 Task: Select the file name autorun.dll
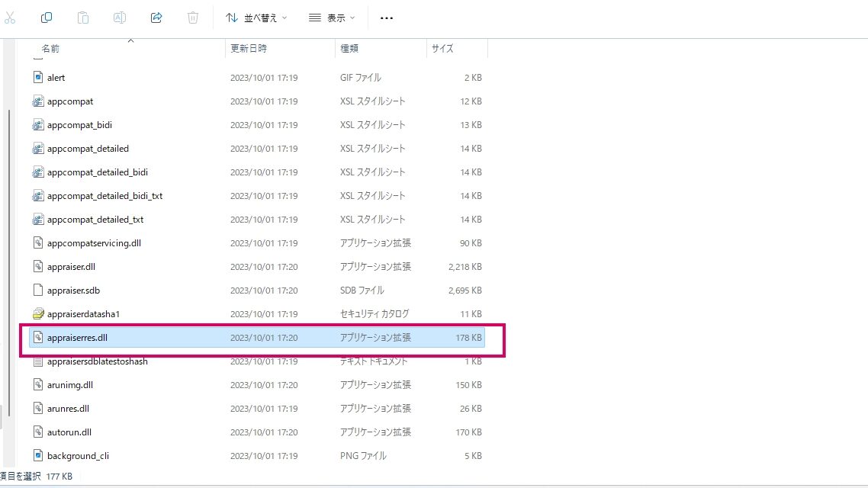[x=69, y=432]
